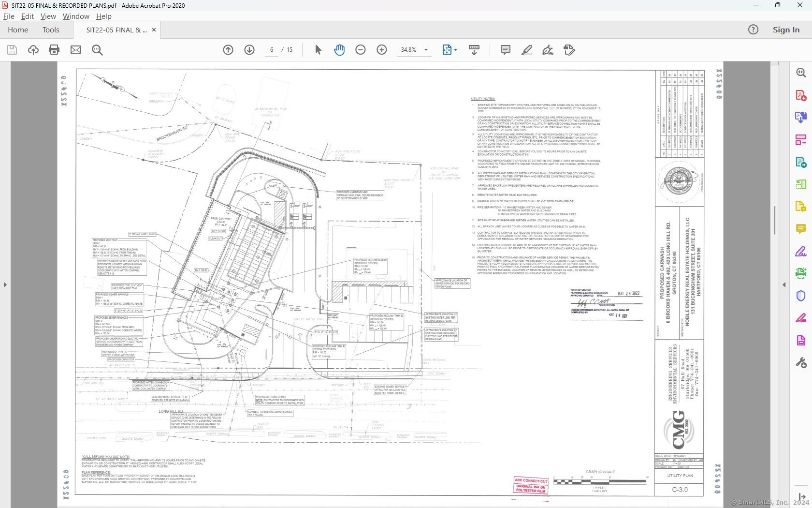Click the Zoom out minus button
812x508 pixels.
pos(361,50)
